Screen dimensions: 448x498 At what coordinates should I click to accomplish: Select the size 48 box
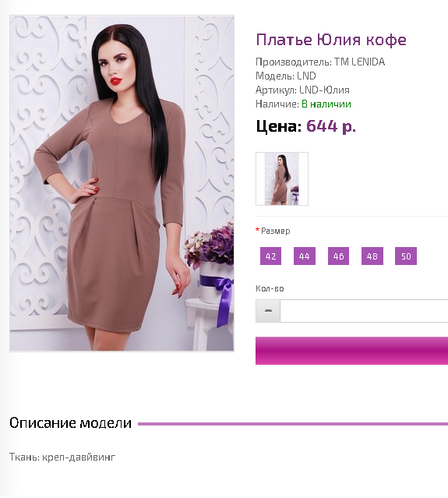(372, 256)
